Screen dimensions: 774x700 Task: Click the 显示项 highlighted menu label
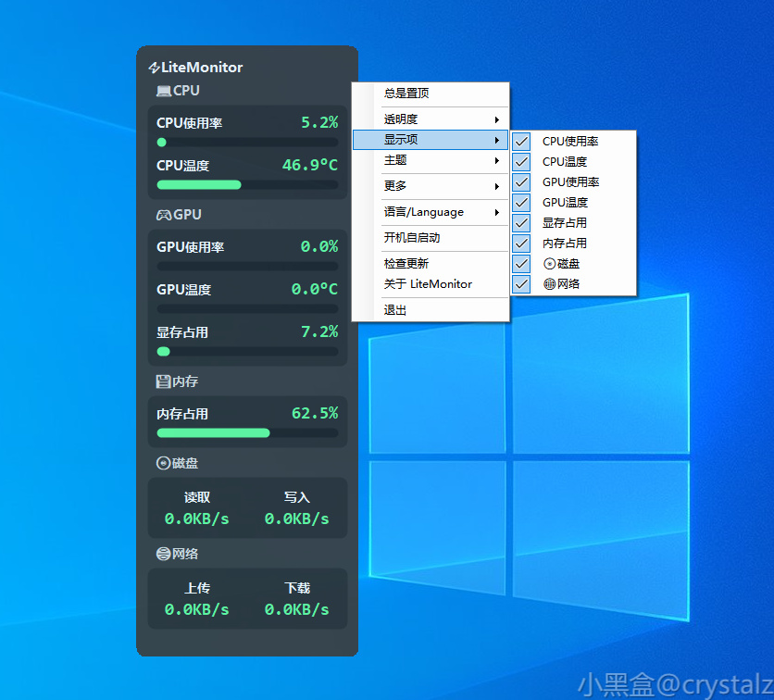click(x=401, y=140)
